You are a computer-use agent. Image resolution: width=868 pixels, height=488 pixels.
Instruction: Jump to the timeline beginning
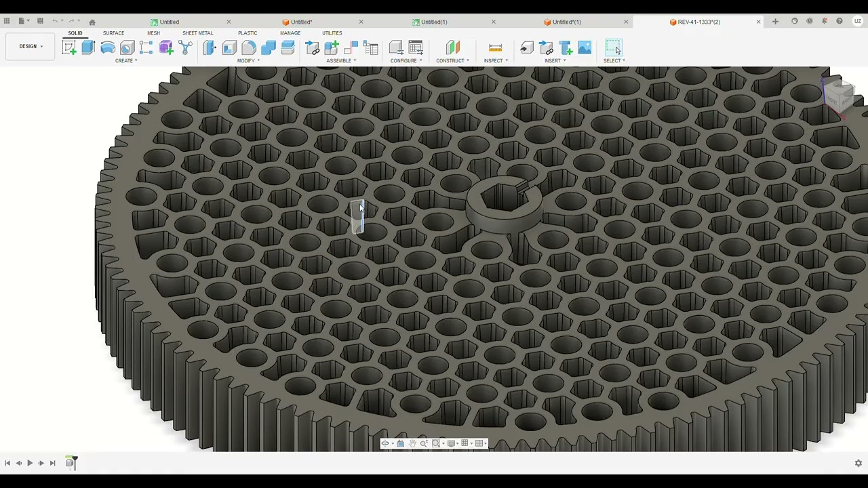click(7, 463)
